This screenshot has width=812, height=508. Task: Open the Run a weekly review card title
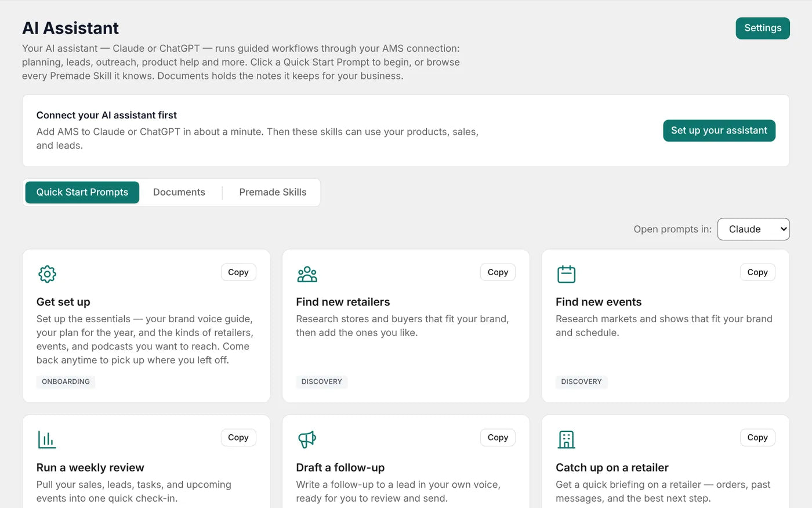(90, 467)
